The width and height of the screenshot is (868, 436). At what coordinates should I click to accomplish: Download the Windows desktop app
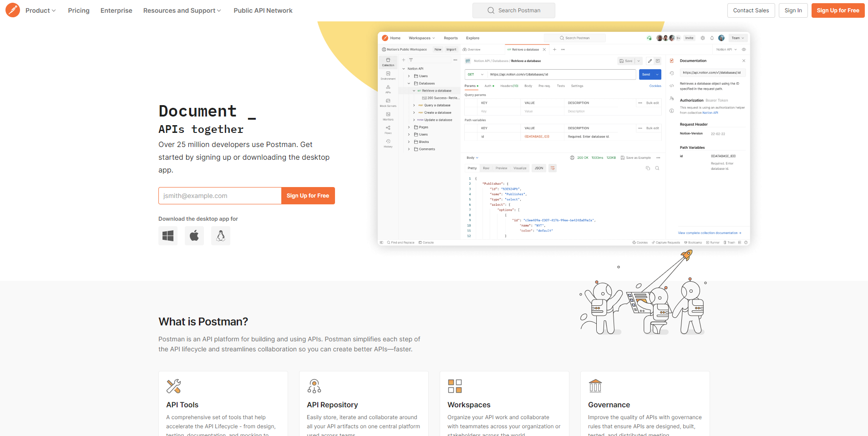tap(168, 236)
